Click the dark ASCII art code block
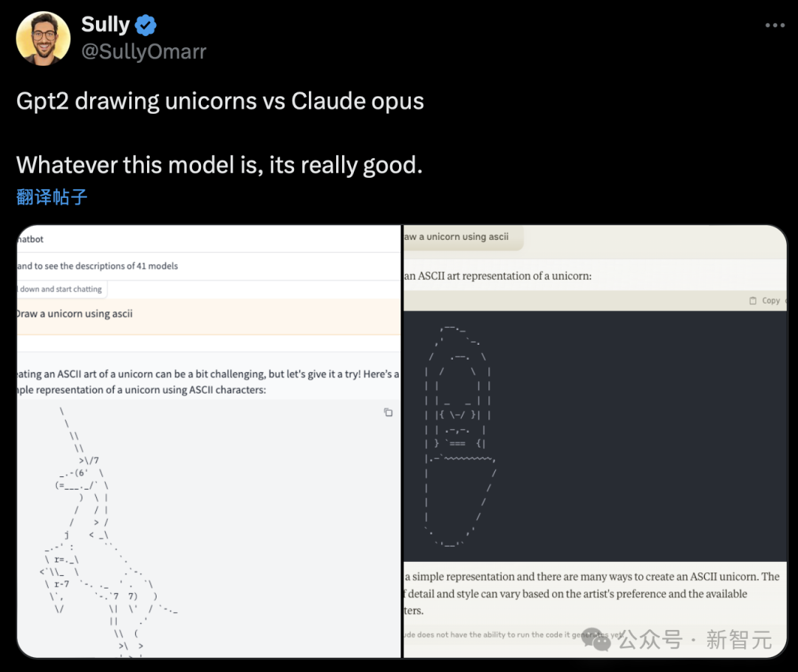 tap(595, 436)
